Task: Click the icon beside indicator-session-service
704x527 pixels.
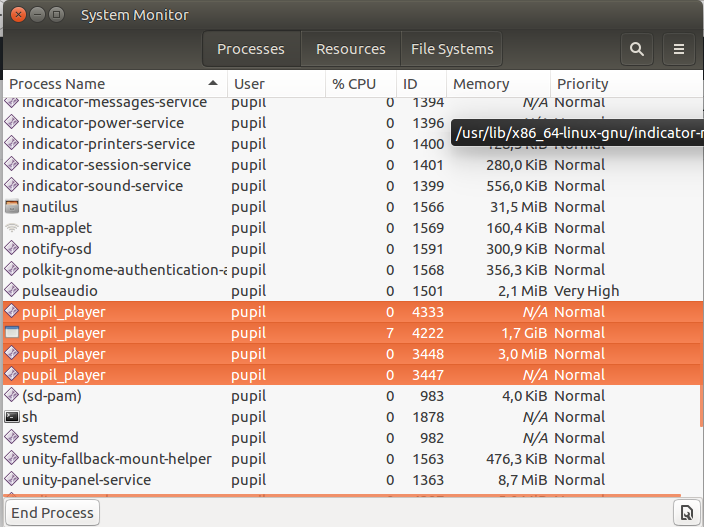Action: point(12,165)
